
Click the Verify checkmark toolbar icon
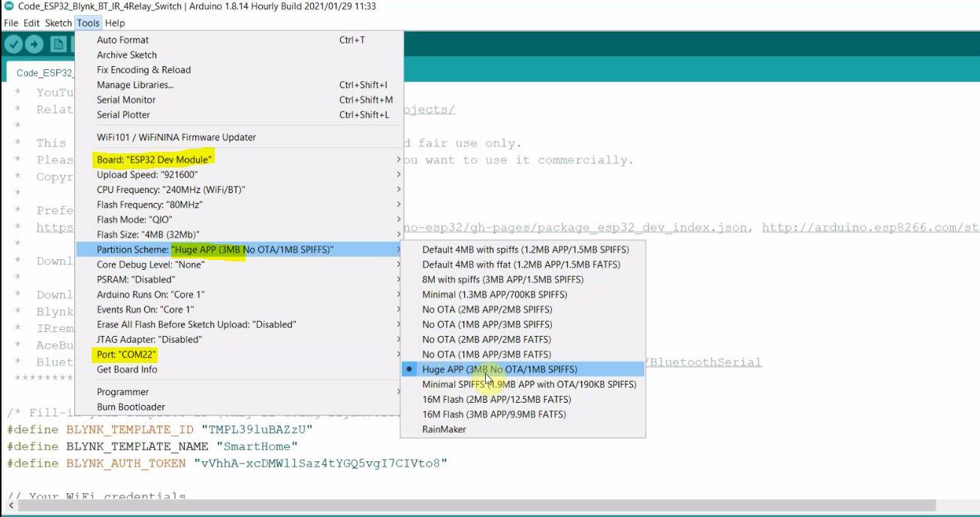pyautogui.click(x=13, y=44)
